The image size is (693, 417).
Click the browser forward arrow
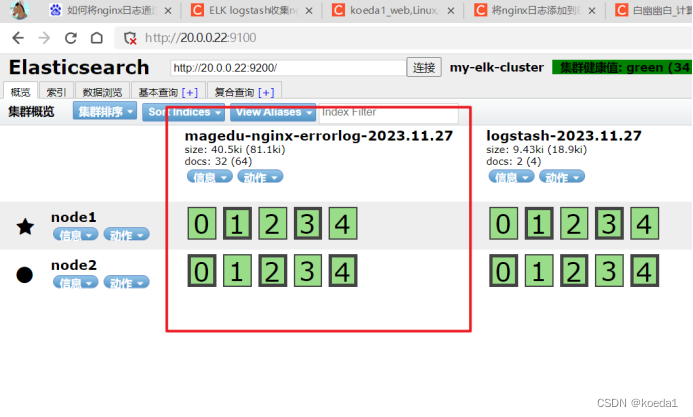[44, 38]
